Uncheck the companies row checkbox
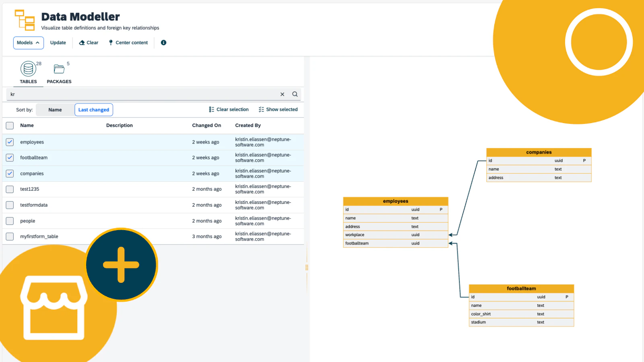The width and height of the screenshot is (644, 362). coord(10,173)
